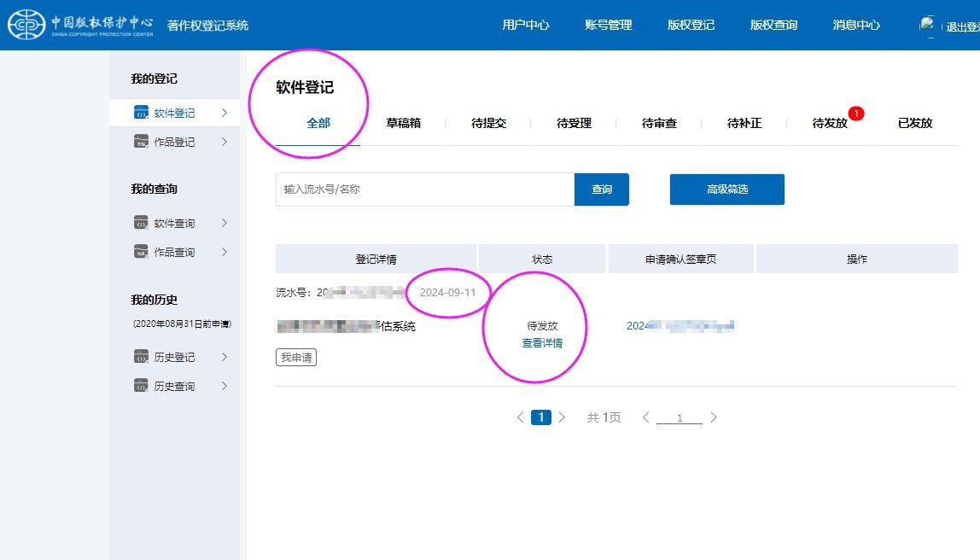Click the next page arrow in pagination

[x=562, y=417]
